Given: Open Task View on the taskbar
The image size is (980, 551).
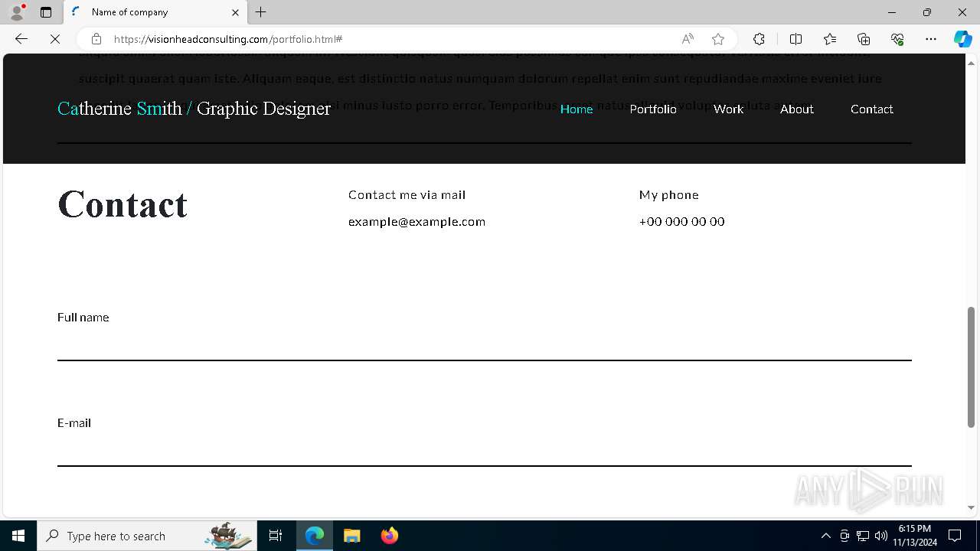Looking at the screenshot, I should 276,536.
